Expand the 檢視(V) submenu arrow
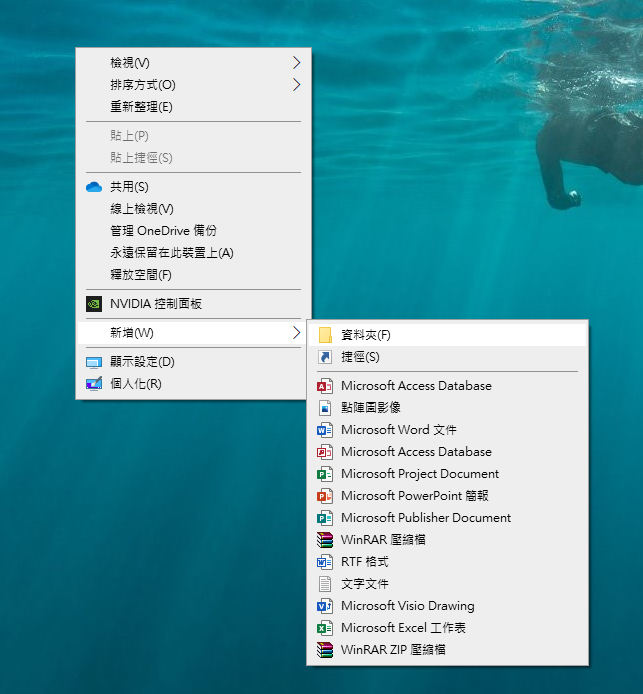Image resolution: width=643 pixels, height=694 pixels. (x=296, y=63)
